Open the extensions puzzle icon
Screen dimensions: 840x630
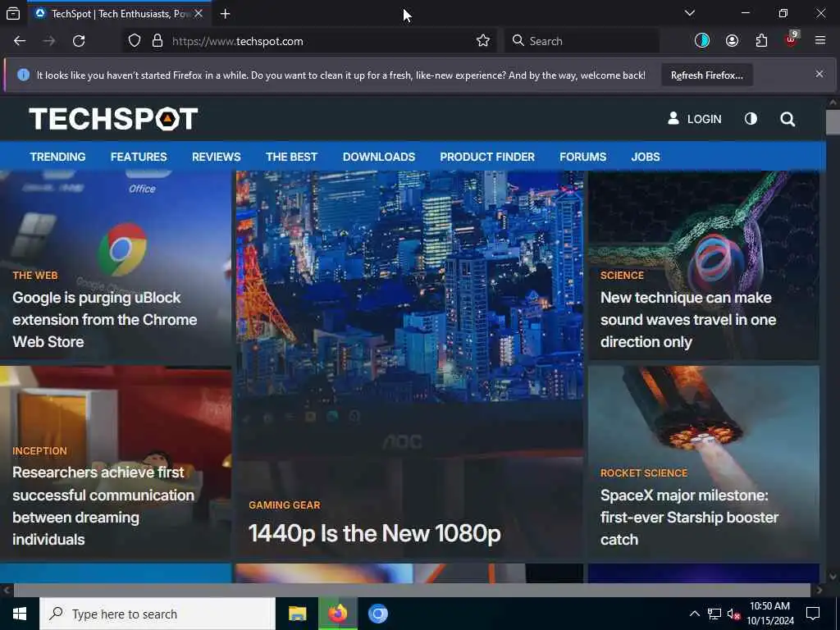(761, 41)
